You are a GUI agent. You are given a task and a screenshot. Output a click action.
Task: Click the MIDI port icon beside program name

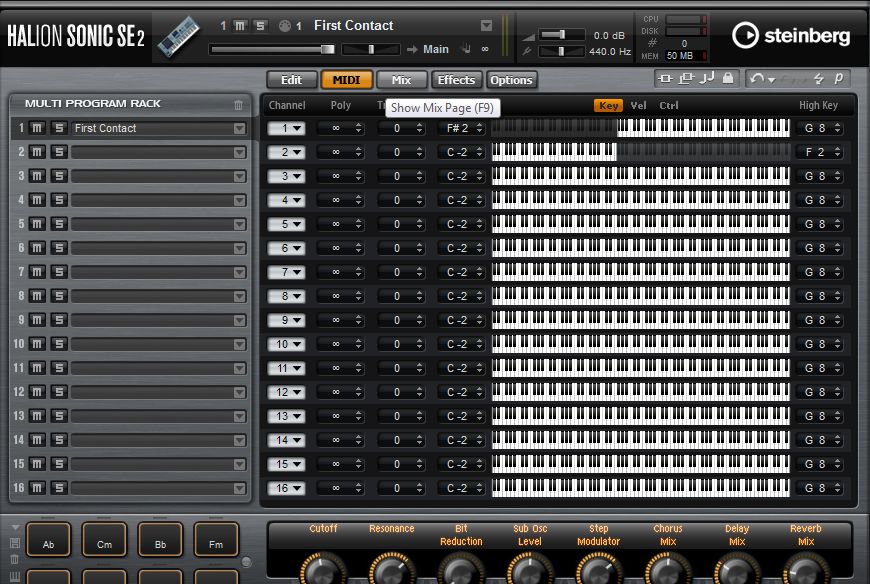click(284, 25)
